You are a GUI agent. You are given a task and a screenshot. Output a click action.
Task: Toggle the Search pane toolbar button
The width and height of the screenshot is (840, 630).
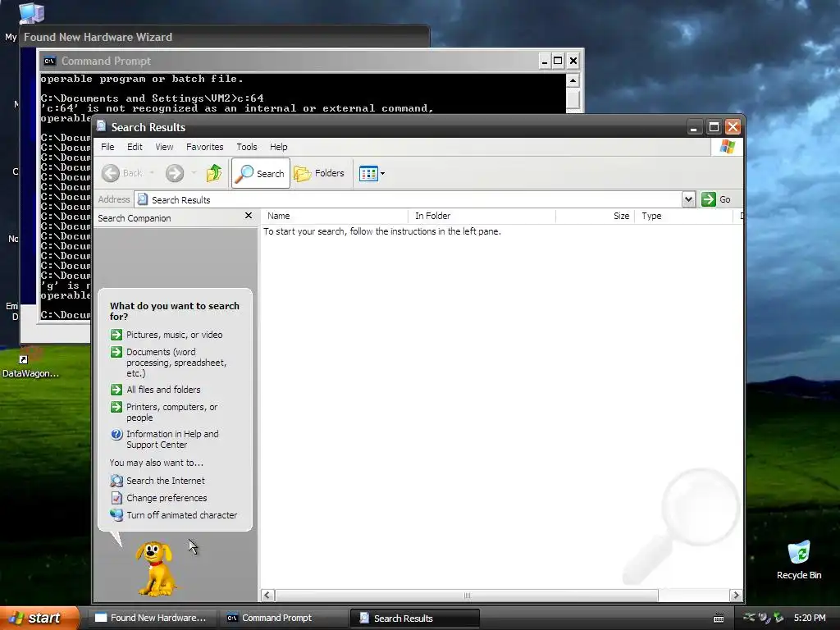261,173
